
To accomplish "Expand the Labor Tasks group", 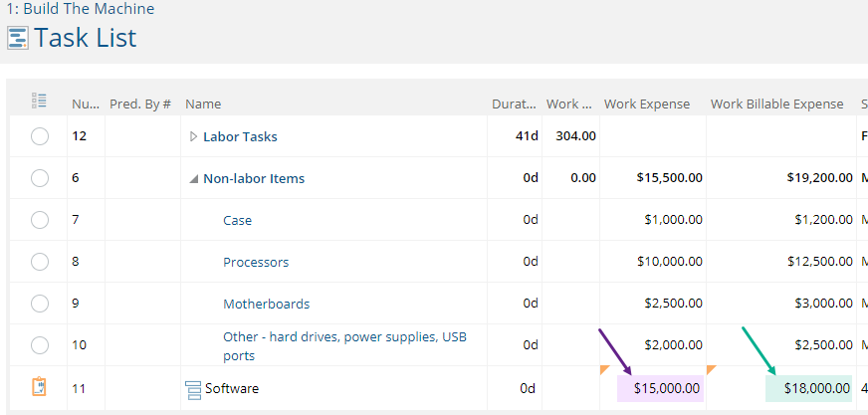I will (193, 136).
